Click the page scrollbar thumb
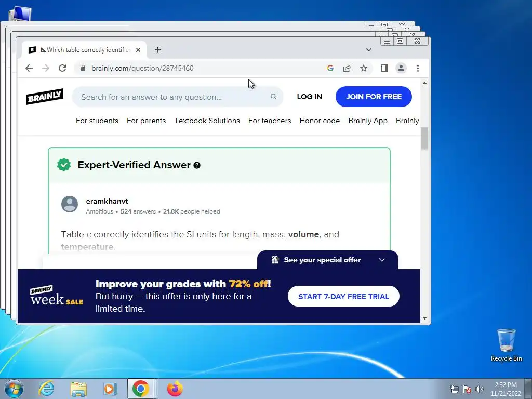The image size is (532, 399). [424, 138]
